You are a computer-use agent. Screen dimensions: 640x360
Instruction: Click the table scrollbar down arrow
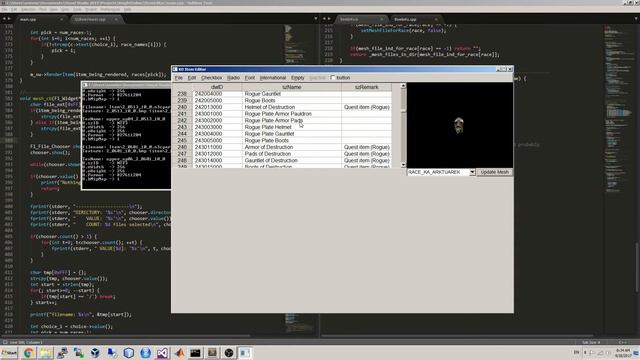[403, 165]
